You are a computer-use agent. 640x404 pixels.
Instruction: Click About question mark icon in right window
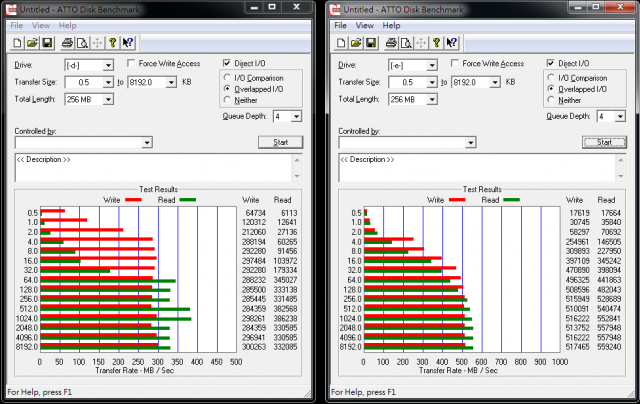(x=436, y=43)
